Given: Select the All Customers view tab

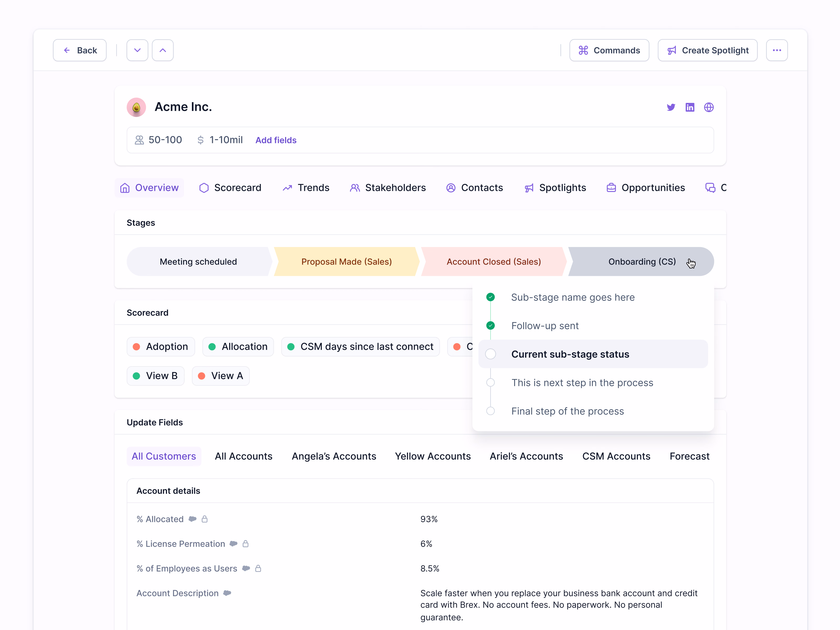Looking at the screenshot, I should click(x=164, y=456).
